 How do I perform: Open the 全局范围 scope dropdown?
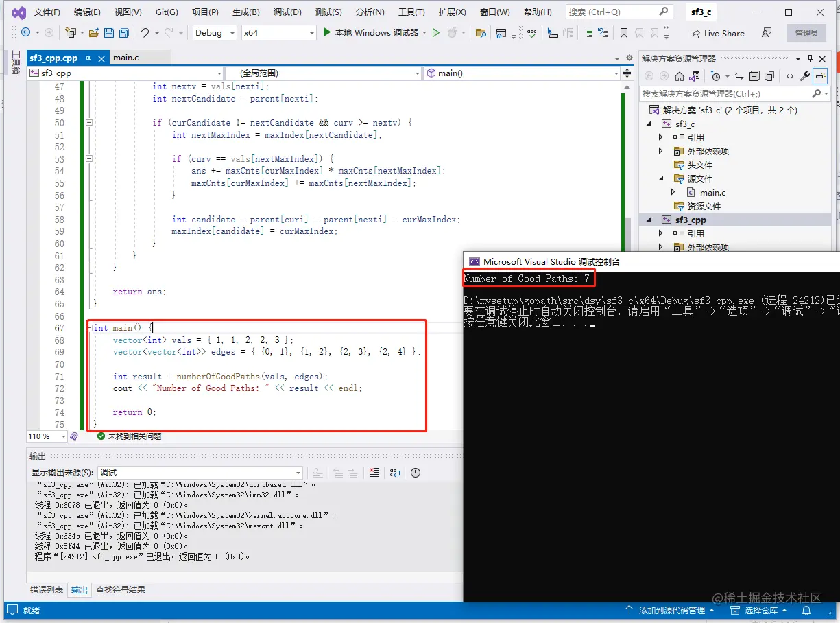(324, 73)
